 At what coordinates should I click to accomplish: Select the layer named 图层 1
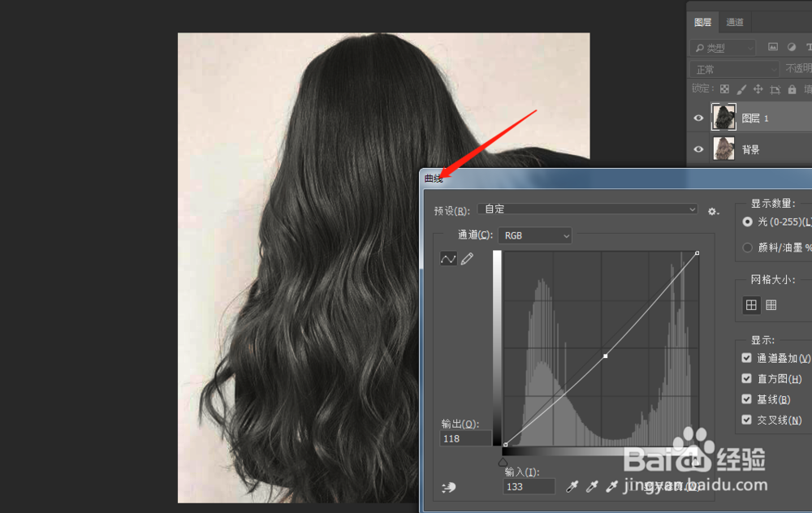[x=755, y=119]
